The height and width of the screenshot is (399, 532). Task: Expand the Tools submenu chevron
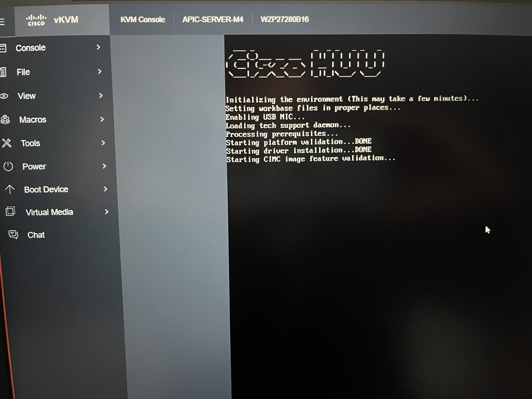pos(103,143)
